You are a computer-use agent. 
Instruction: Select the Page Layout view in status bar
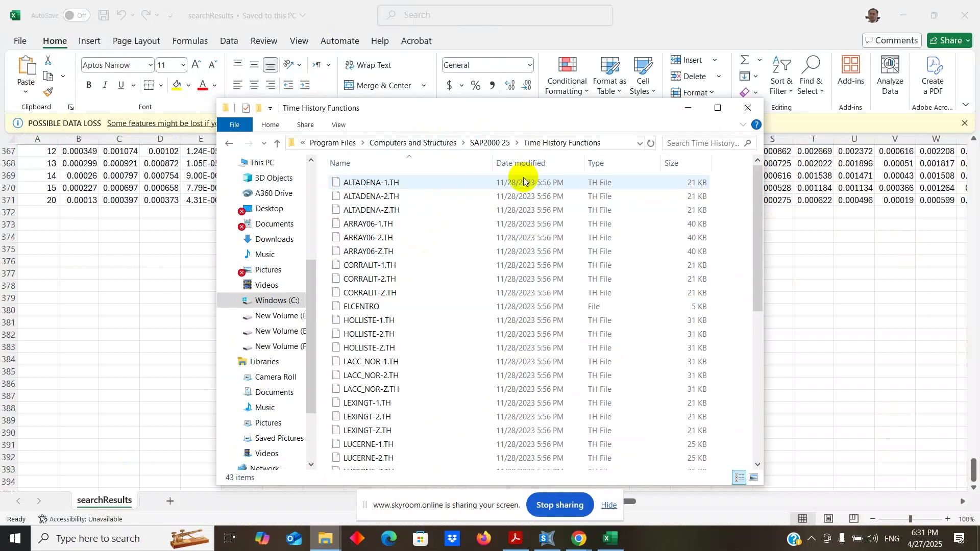point(828,519)
